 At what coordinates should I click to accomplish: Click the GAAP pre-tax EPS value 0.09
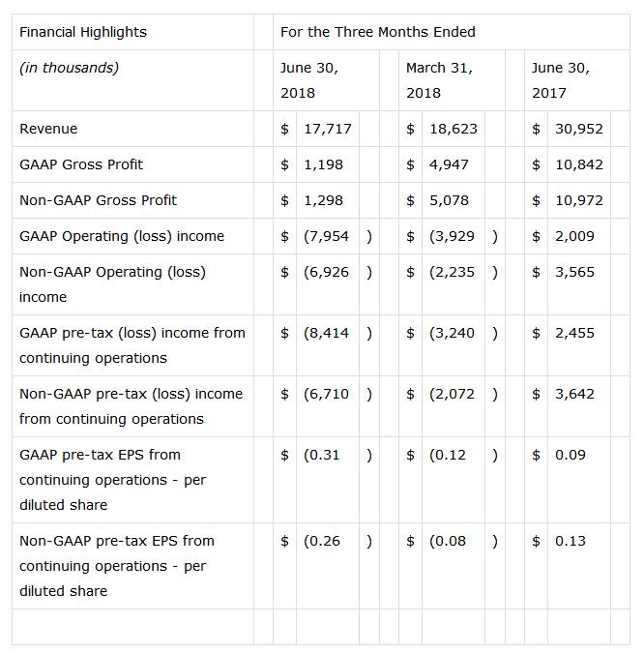(x=570, y=455)
